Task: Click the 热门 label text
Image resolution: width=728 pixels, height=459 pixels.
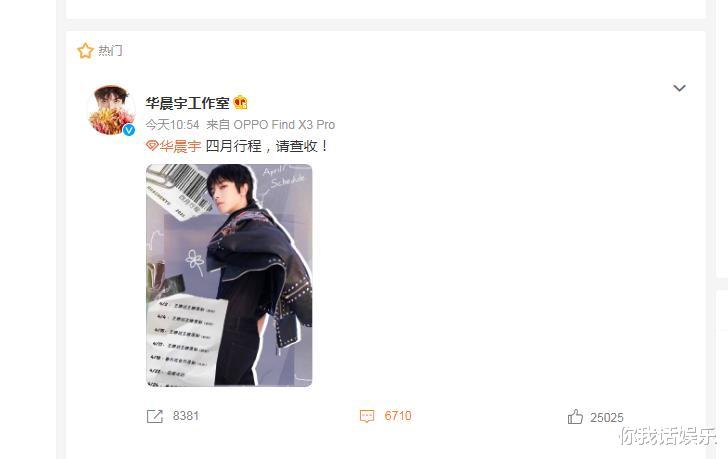Action: [x=110, y=51]
